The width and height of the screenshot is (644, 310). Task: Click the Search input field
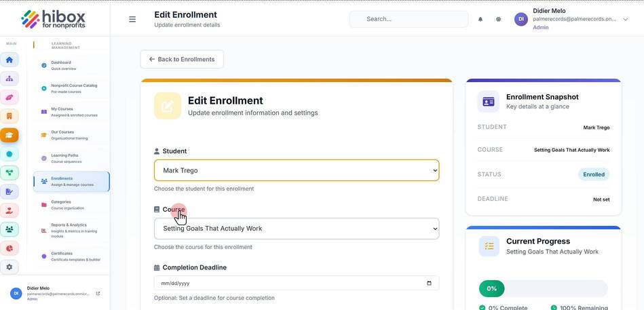pyautogui.click(x=409, y=19)
